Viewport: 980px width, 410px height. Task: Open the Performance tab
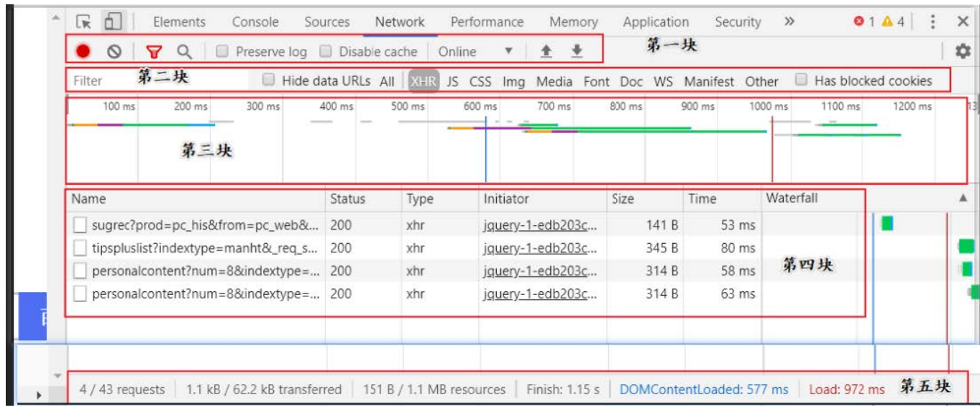pyautogui.click(x=487, y=22)
